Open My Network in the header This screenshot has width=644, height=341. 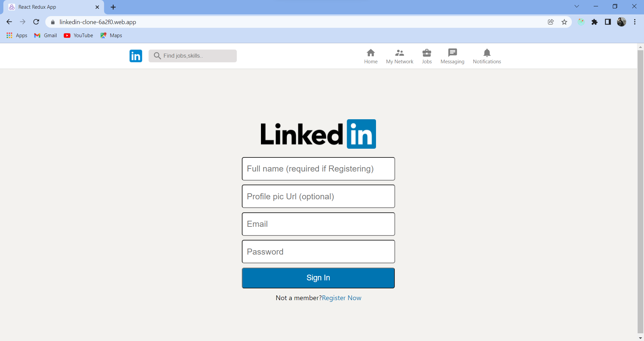coord(399,56)
